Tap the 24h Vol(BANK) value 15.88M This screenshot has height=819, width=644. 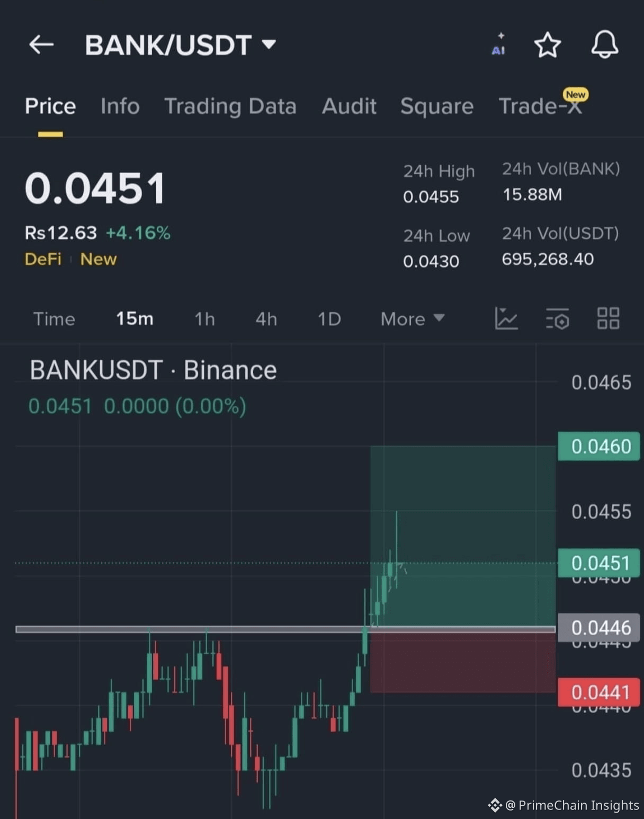[x=532, y=195]
